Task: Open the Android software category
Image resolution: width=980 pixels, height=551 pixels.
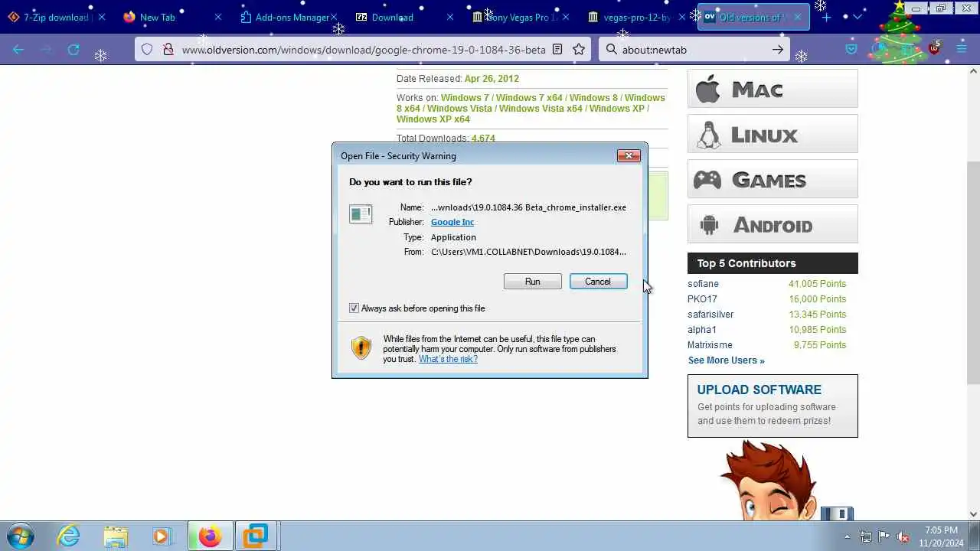Action: point(773,224)
